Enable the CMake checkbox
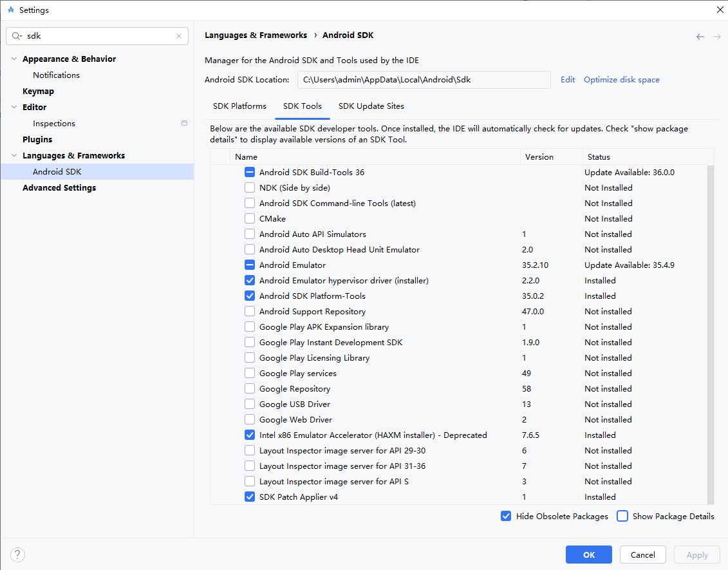This screenshot has height=570, width=728. pos(250,218)
